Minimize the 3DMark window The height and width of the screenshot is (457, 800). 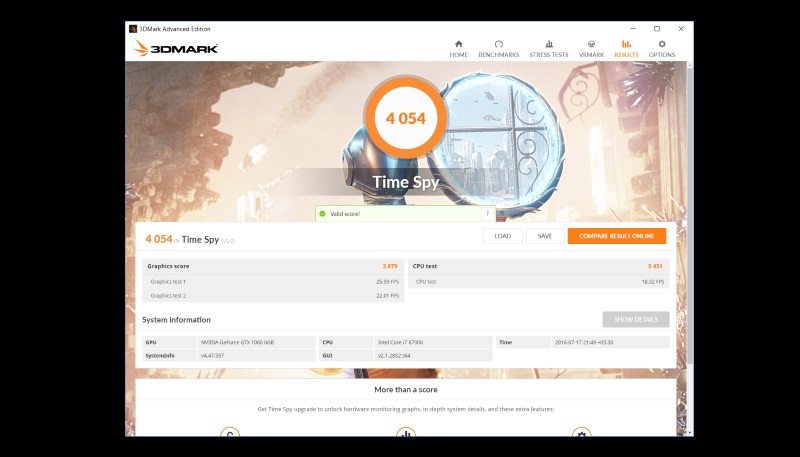(633, 29)
